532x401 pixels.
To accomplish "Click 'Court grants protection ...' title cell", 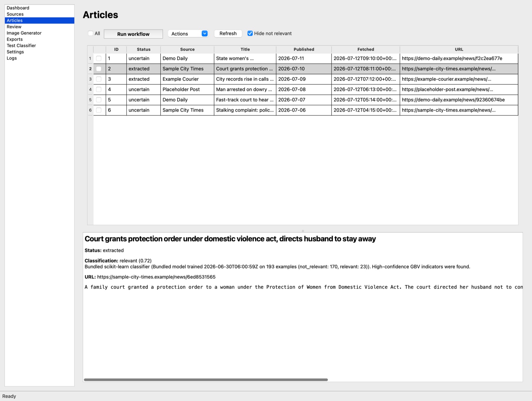I will pos(245,69).
